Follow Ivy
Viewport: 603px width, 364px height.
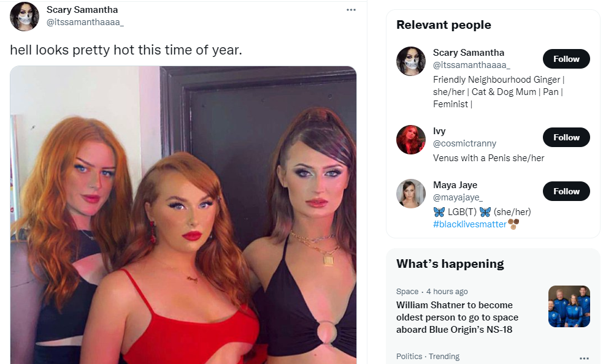coord(566,137)
